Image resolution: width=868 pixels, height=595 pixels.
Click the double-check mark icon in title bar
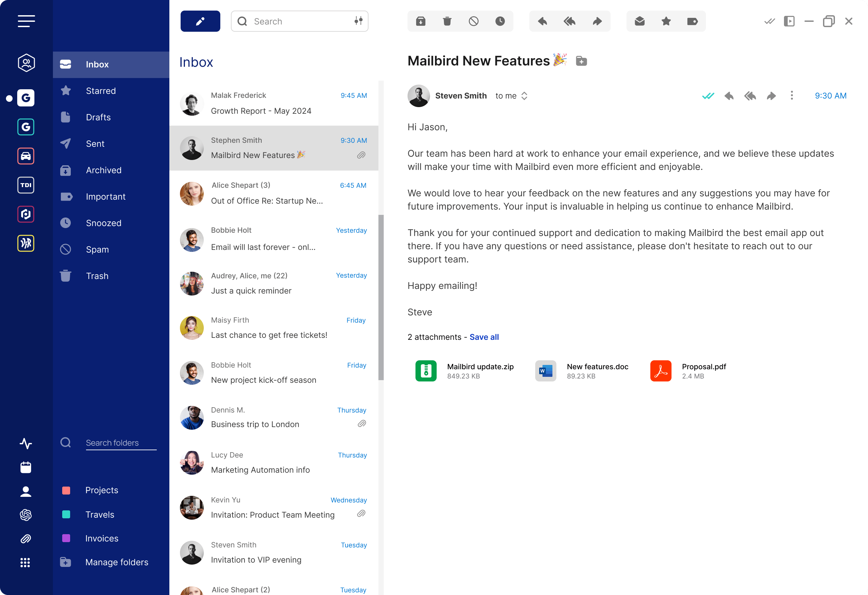(769, 21)
